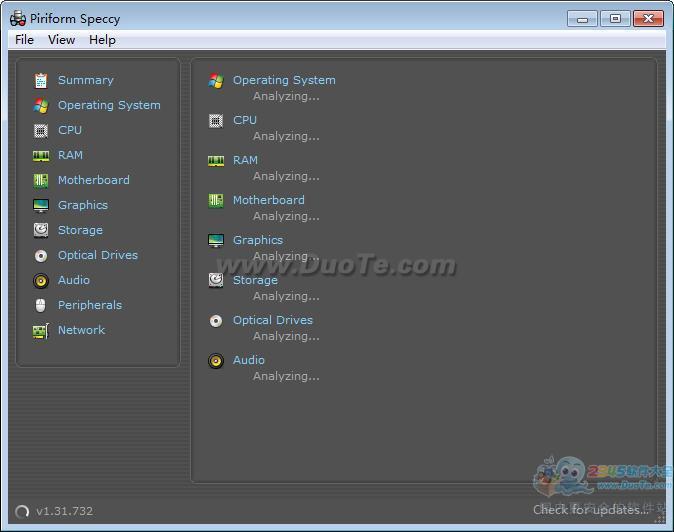Click 'Analyzing...' under Storage
This screenshot has height=532, width=674.
286,297
